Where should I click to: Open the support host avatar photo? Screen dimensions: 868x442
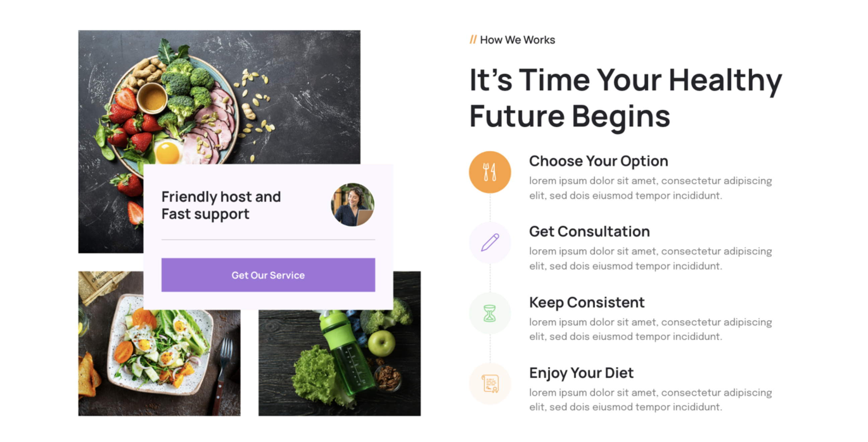click(x=352, y=205)
